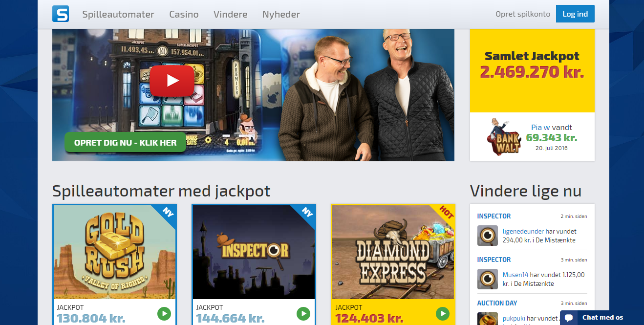This screenshot has height=325, width=644.
Task: Click Musen14's Inspector avatar icon
Action: click(x=488, y=279)
